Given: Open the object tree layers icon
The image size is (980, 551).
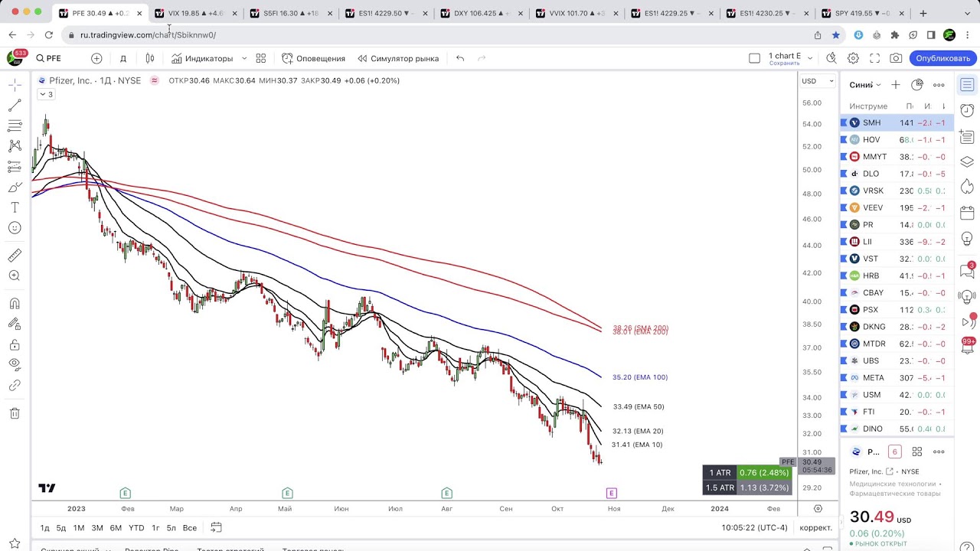Looking at the screenshot, I should click(967, 161).
